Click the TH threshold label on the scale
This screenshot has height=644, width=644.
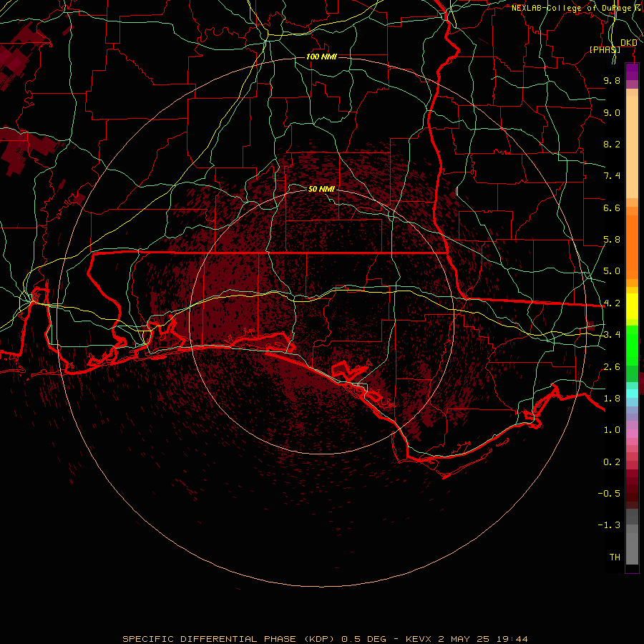point(615,557)
